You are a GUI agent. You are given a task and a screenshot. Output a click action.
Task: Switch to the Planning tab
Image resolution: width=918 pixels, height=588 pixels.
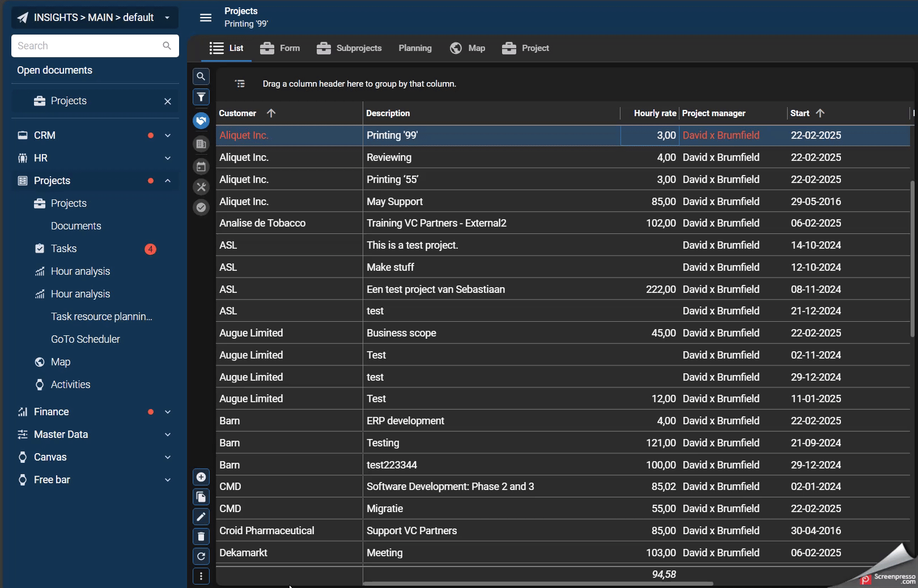coord(415,48)
